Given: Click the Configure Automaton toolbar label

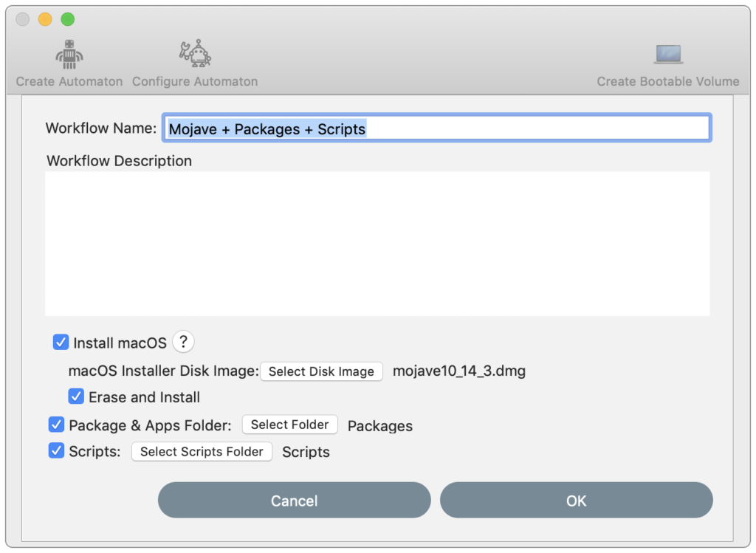Looking at the screenshot, I should click(195, 81).
